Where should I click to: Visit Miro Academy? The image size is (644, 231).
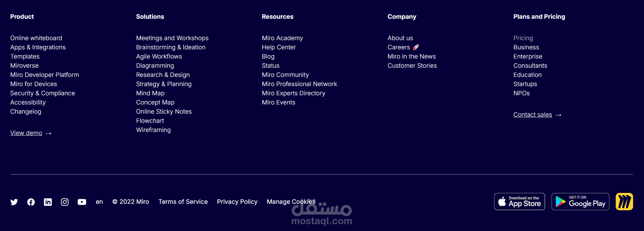(282, 38)
